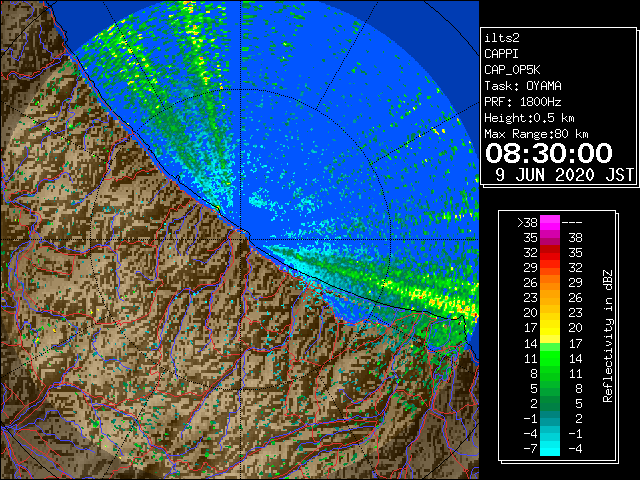Click the 'Max Range:80 km' entry

tap(536, 134)
